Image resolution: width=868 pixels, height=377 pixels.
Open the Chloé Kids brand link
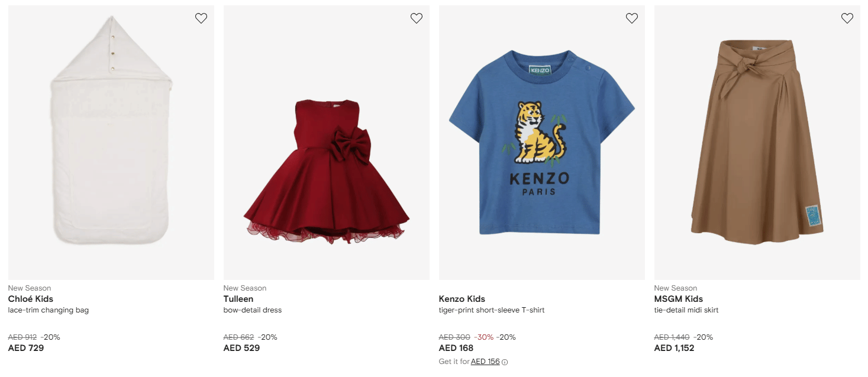coord(31,299)
